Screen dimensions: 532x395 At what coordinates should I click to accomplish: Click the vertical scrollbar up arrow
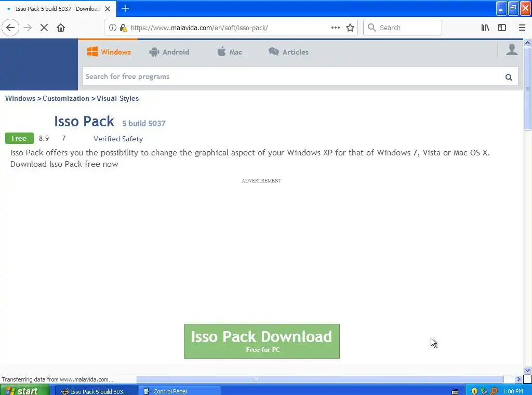click(x=527, y=43)
